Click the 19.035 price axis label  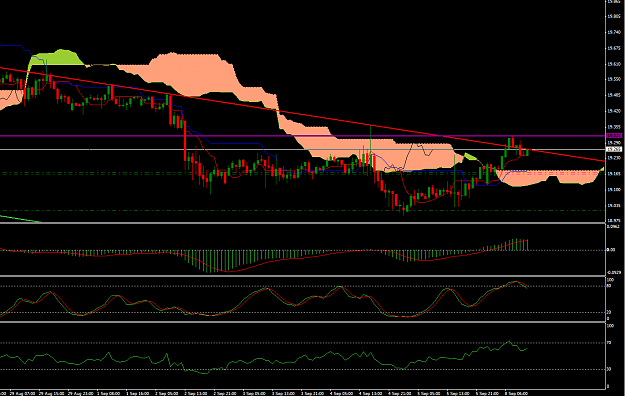click(614, 206)
